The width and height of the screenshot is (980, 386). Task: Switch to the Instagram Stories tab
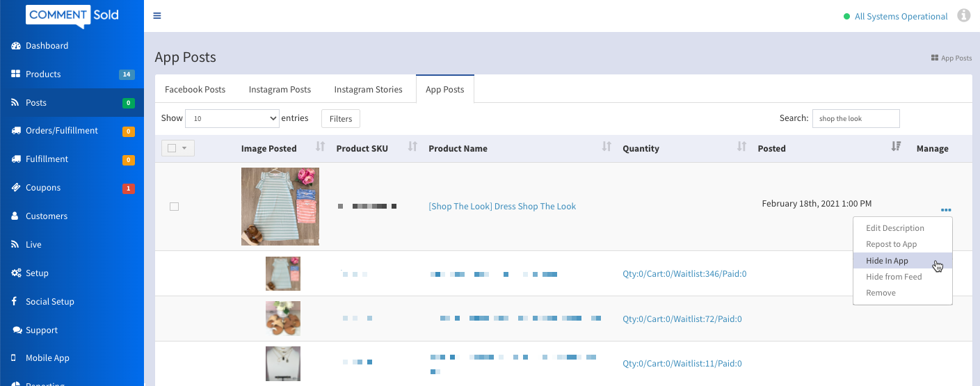coord(368,90)
